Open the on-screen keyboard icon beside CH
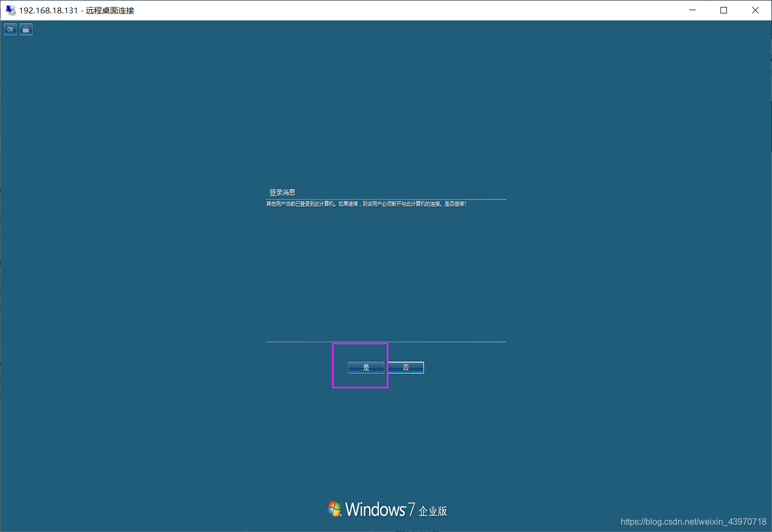 pyautogui.click(x=26, y=29)
